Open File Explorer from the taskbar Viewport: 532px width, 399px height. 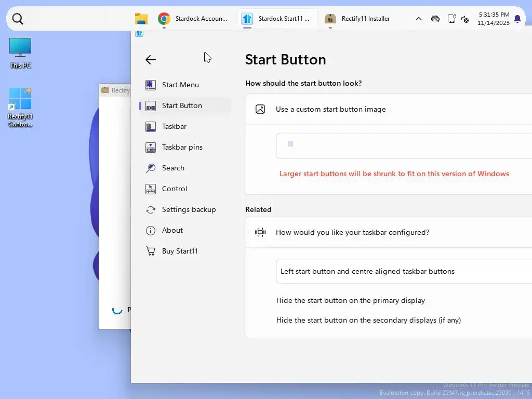pos(141,19)
